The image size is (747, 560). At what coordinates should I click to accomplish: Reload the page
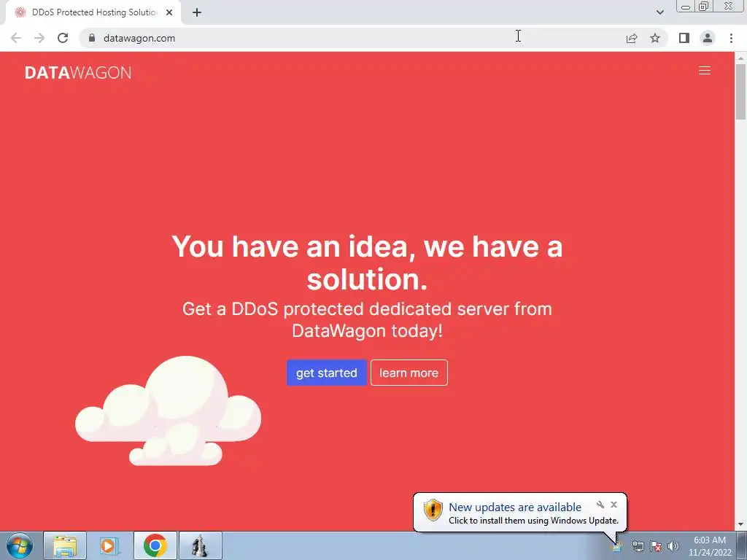click(63, 38)
